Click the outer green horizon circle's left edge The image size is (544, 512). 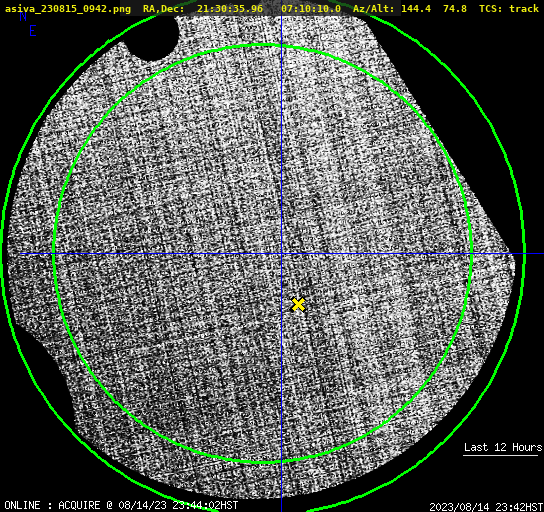tap(3, 254)
